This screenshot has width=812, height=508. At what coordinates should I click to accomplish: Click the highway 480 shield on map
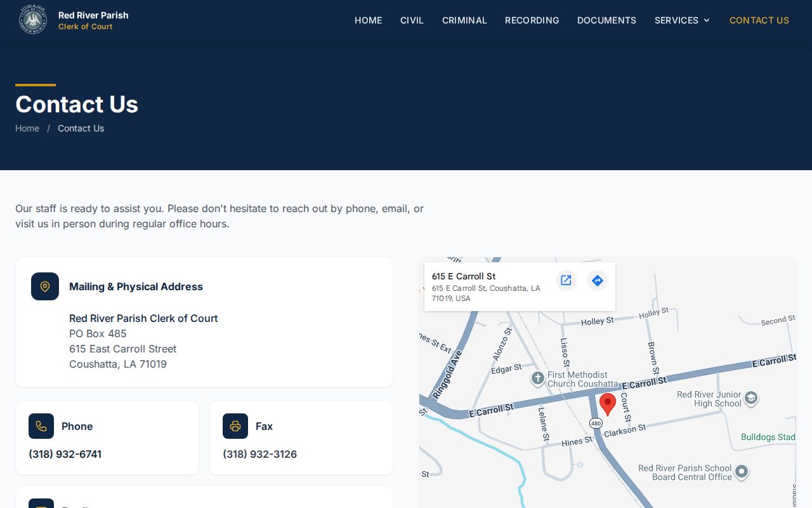[x=596, y=423]
